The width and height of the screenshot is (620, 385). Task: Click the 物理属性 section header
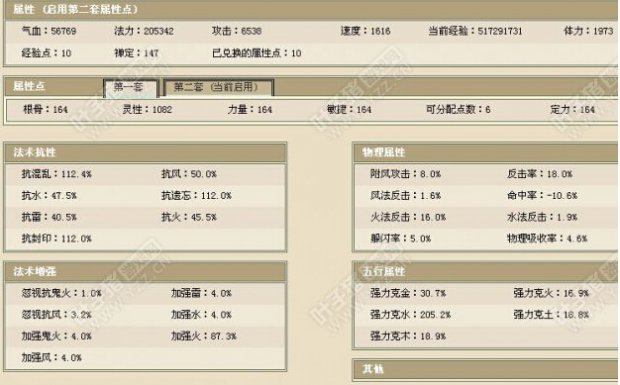coord(486,152)
